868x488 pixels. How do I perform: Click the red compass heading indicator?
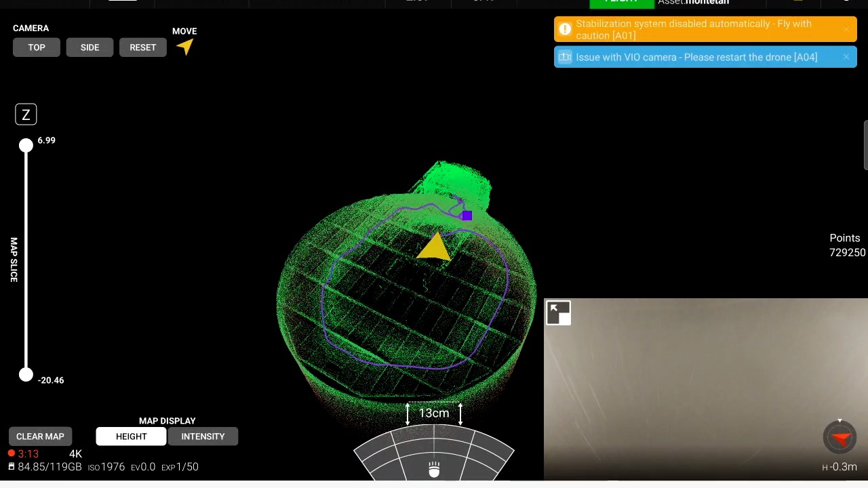(x=840, y=437)
